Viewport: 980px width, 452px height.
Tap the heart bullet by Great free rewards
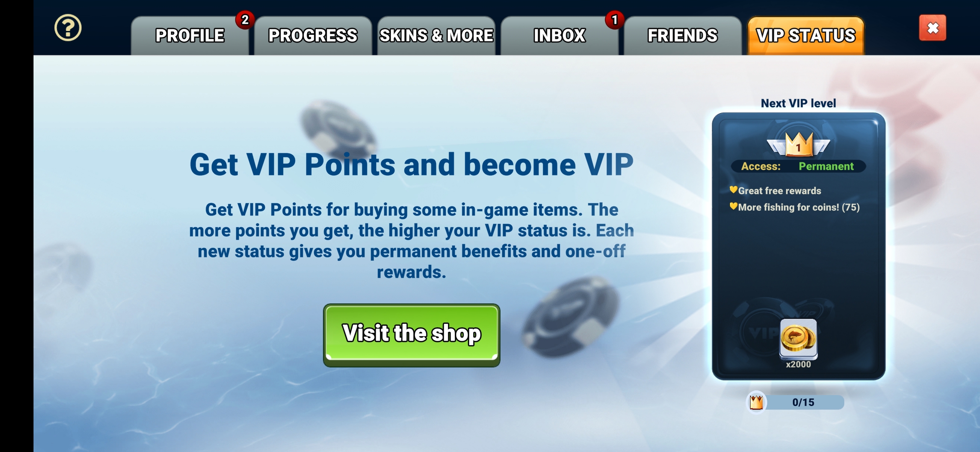coord(733,190)
